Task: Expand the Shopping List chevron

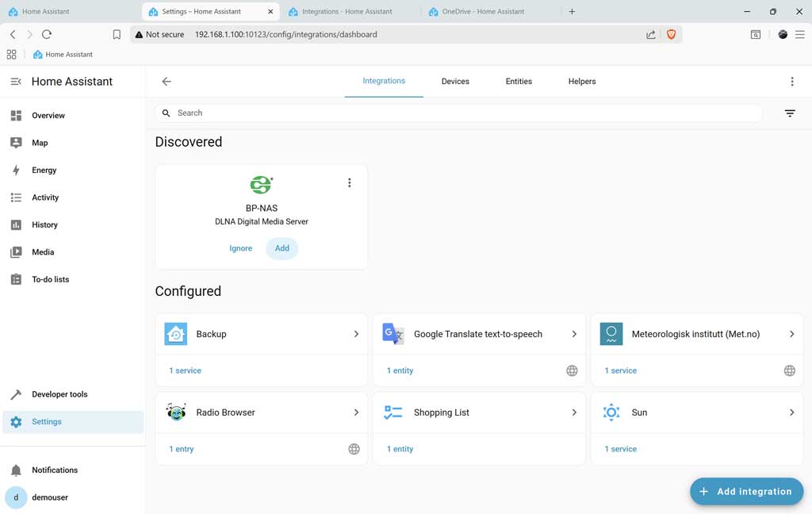Action: pyautogui.click(x=574, y=412)
